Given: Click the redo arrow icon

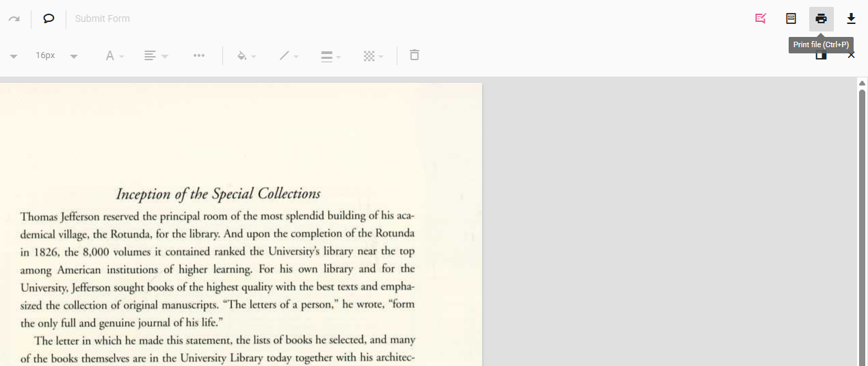Looking at the screenshot, I should 14,18.
